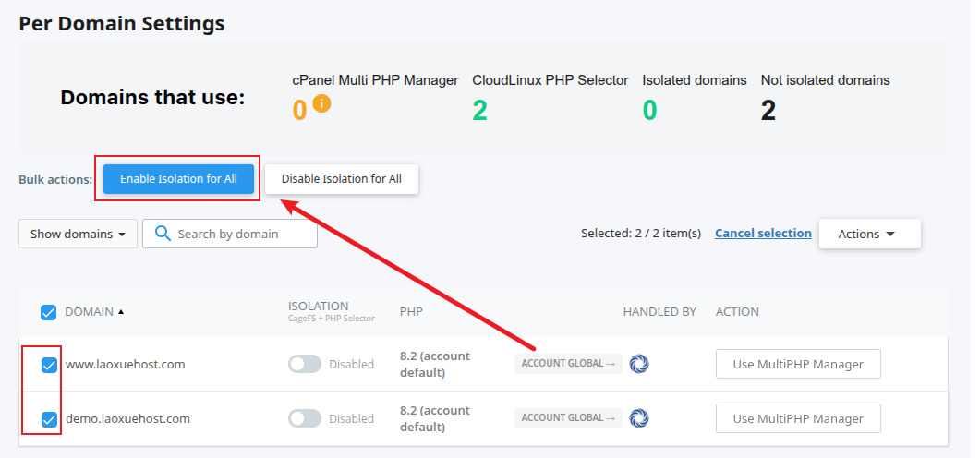Viewport: 980px width, 458px height.
Task: Click the DOMAIN column sort arrow
Action: (121, 312)
